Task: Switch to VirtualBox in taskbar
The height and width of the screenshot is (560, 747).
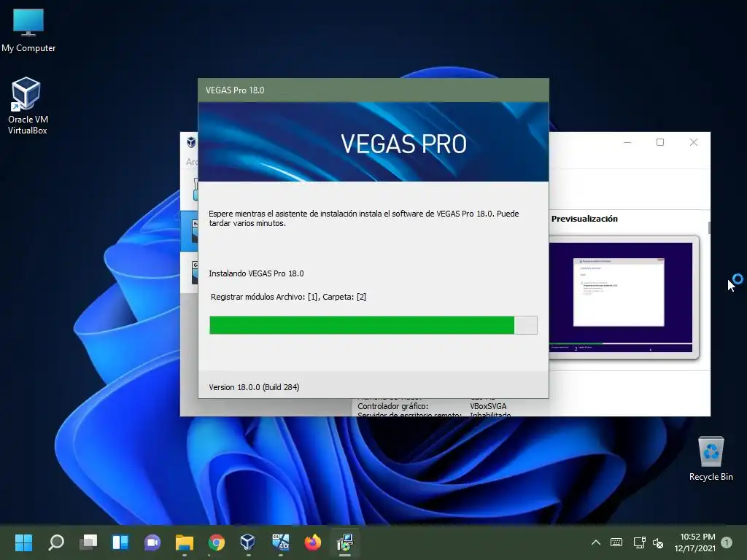Action: [248, 542]
